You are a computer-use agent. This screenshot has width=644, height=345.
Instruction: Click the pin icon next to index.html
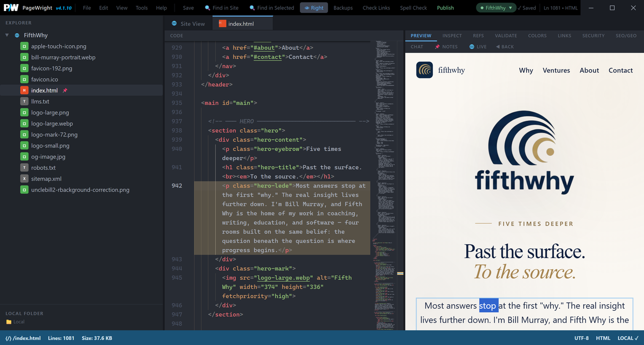65,91
